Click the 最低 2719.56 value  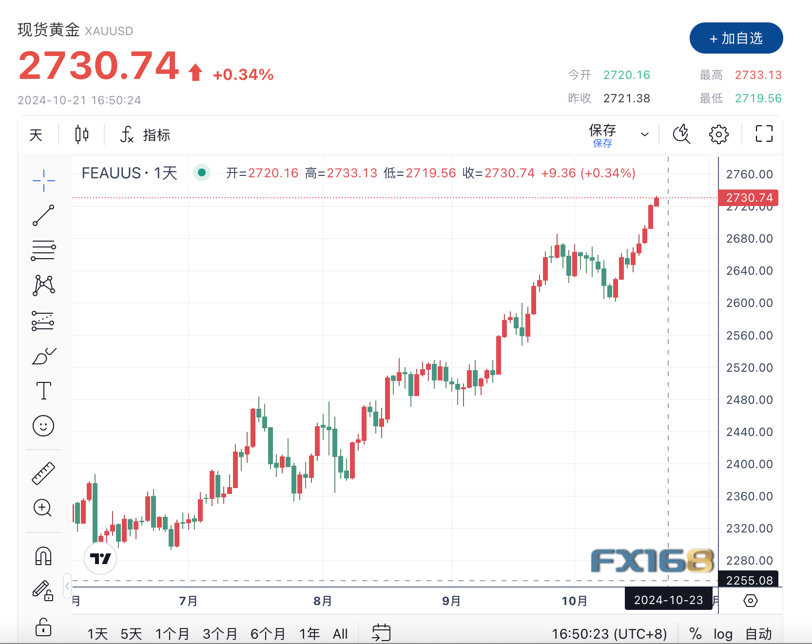coord(758,98)
